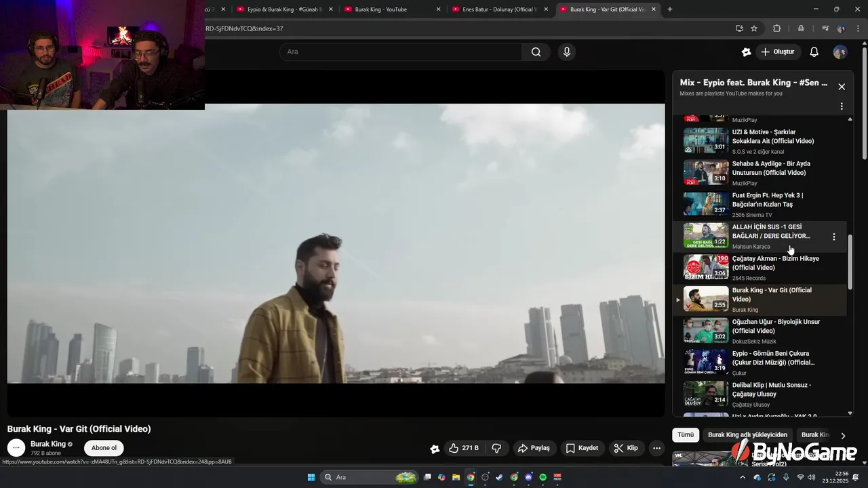Image resolution: width=868 pixels, height=488 pixels.
Task: Open YouTube account avatar menu
Action: pos(840,52)
